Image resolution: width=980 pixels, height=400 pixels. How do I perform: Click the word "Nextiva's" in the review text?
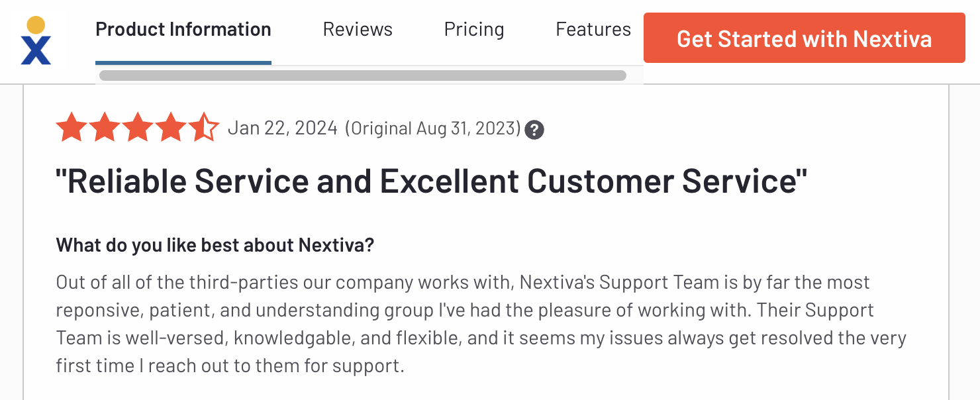tap(557, 283)
